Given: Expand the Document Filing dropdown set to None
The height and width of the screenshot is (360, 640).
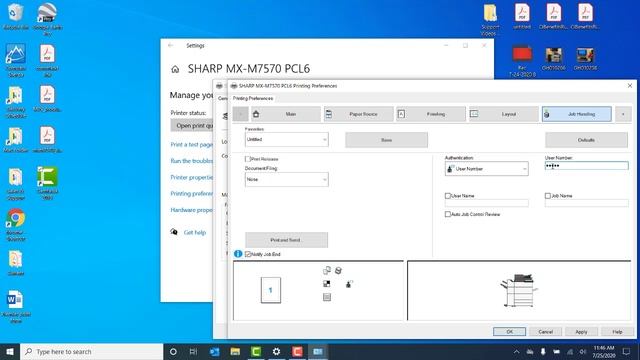Looking at the screenshot, I should click(287, 180).
